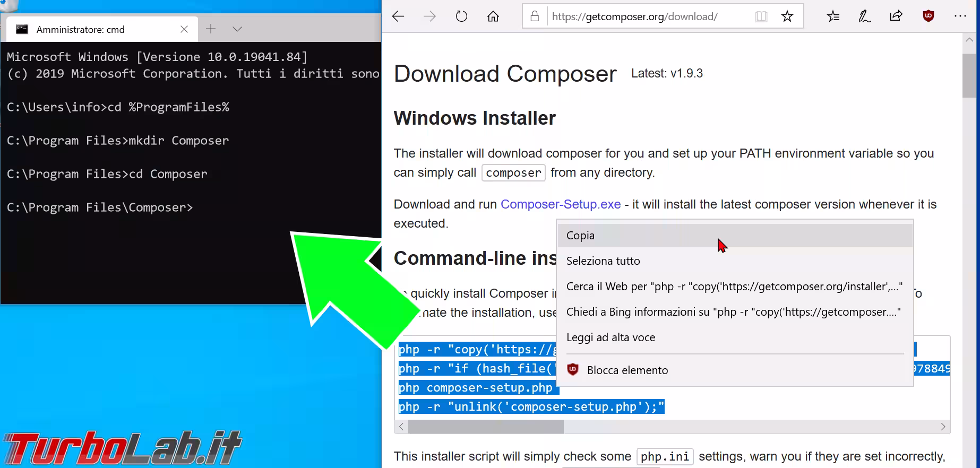Viewport: 980px width, 468px height.
Task: Open a new terminal tab
Action: [211, 29]
